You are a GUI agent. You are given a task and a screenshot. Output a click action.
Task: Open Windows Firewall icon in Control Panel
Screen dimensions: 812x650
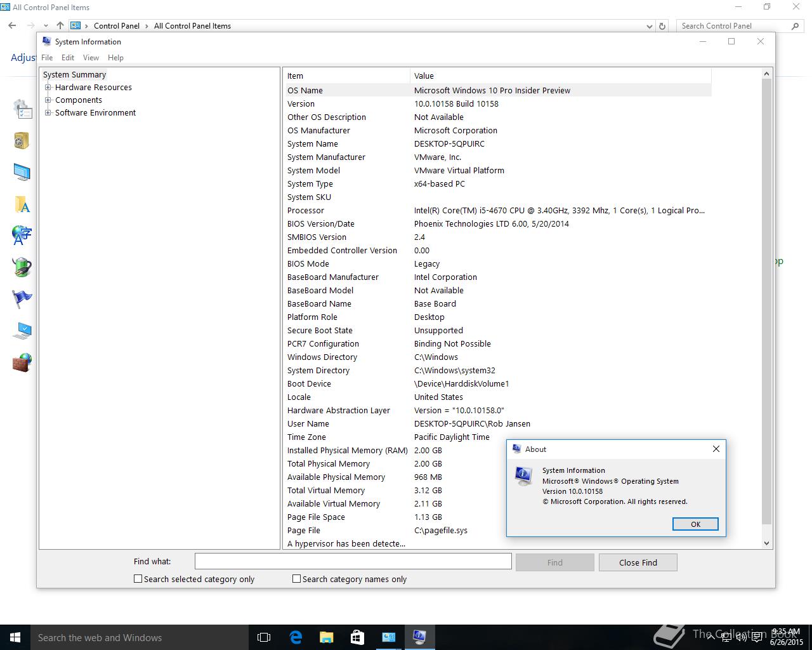click(x=22, y=362)
